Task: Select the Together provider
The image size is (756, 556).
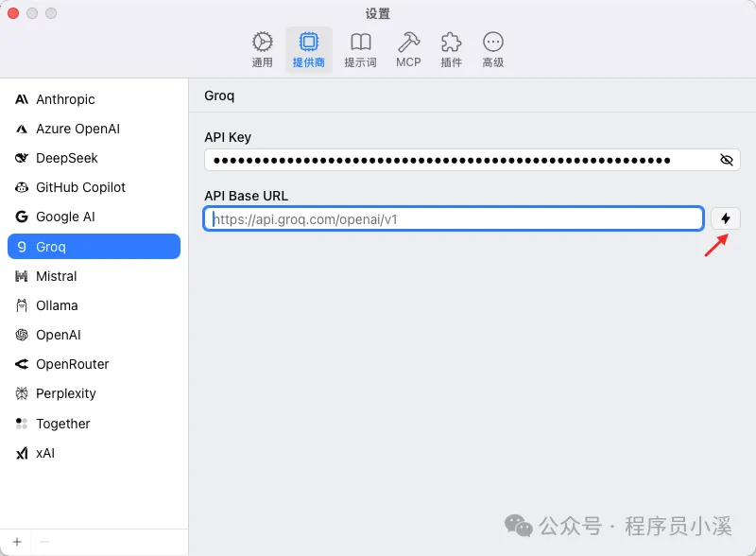Action: [x=94, y=424]
